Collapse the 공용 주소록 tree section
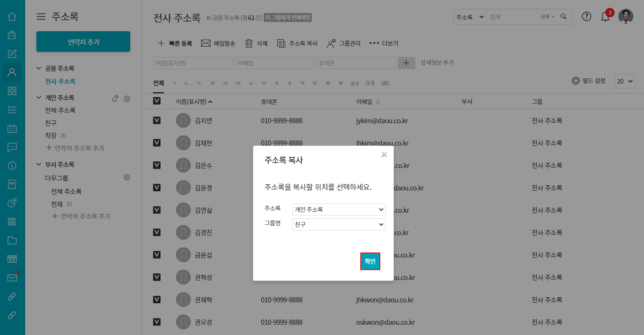Image resolution: width=644 pixels, height=335 pixels. click(39, 69)
